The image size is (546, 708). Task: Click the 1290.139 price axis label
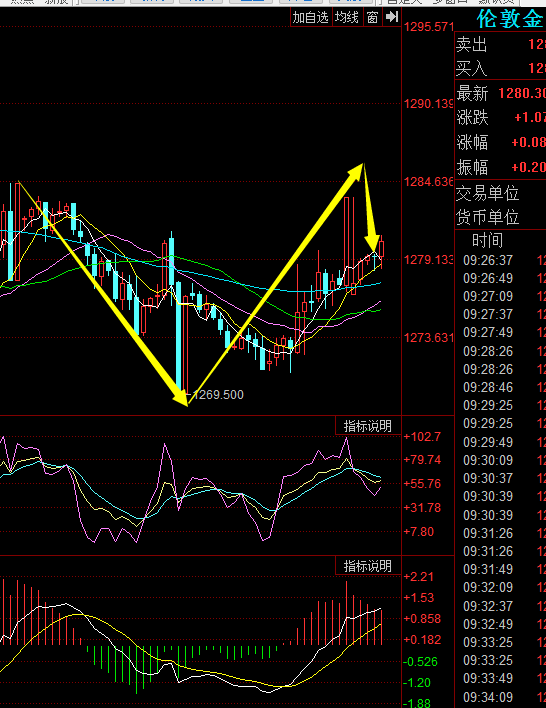[429, 104]
